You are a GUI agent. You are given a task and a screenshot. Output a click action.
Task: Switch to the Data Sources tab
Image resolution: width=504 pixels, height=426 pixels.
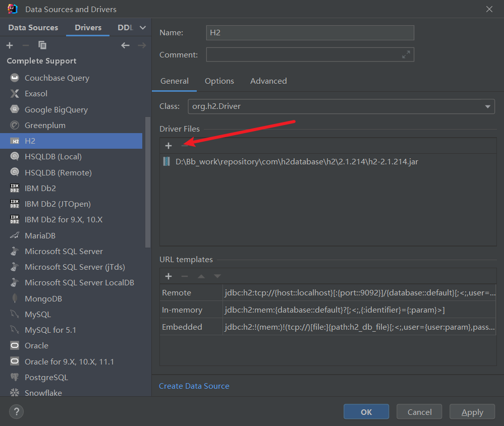point(33,28)
